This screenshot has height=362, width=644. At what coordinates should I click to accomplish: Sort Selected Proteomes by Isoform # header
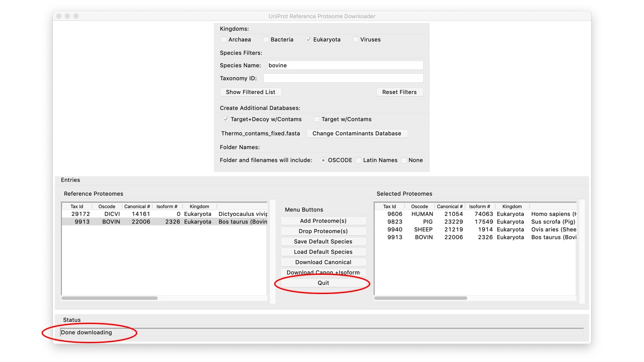479,206
